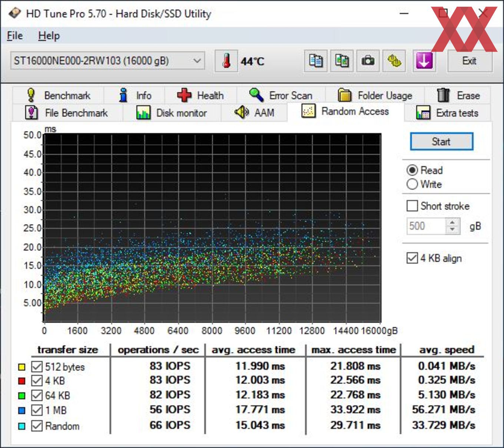Open the Help menu
The height and width of the screenshot is (448, 504).
49,36
